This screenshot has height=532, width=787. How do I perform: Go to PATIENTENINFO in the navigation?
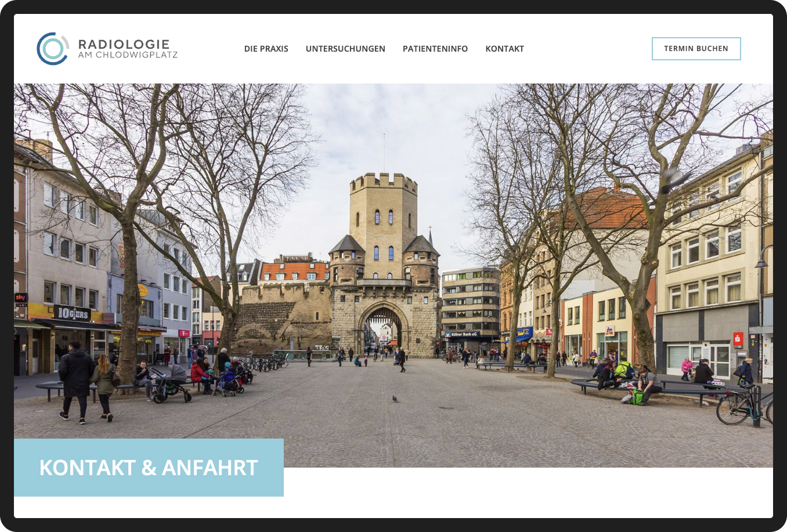coord(435,49)
